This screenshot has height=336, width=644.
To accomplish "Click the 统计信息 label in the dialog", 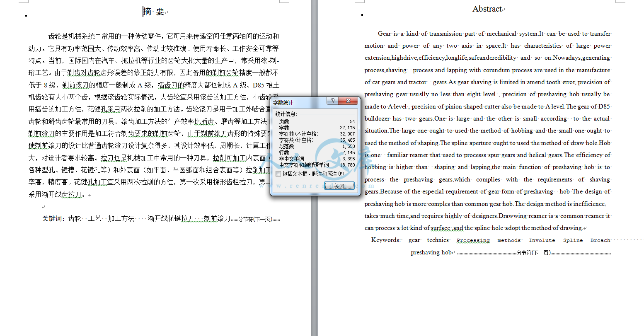I will (x=286, y=114).
